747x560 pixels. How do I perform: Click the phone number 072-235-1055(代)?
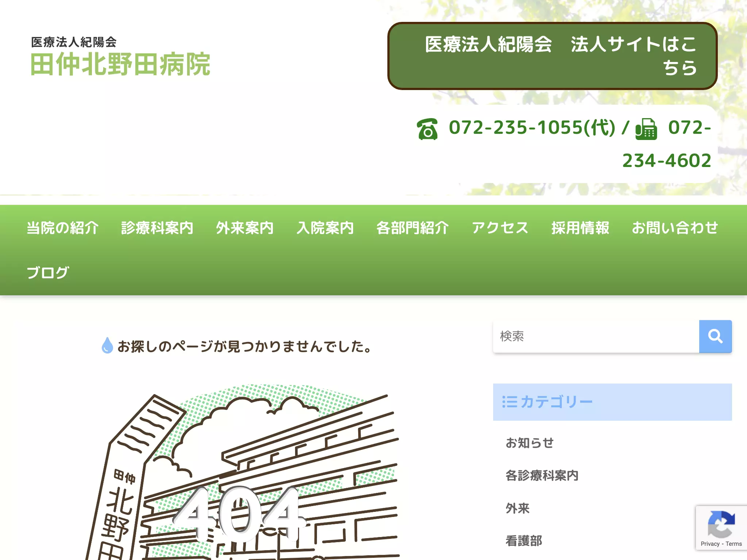pyautogui.click(x=532, y=128)
